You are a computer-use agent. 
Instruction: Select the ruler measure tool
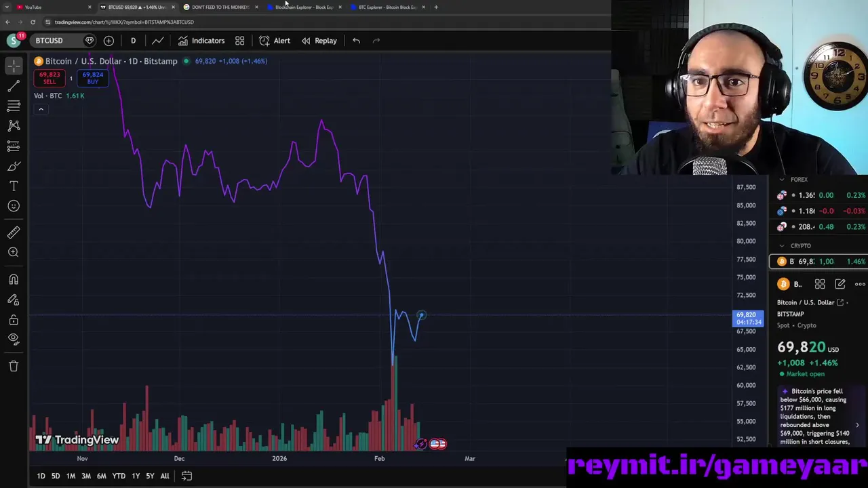[14, 232]
